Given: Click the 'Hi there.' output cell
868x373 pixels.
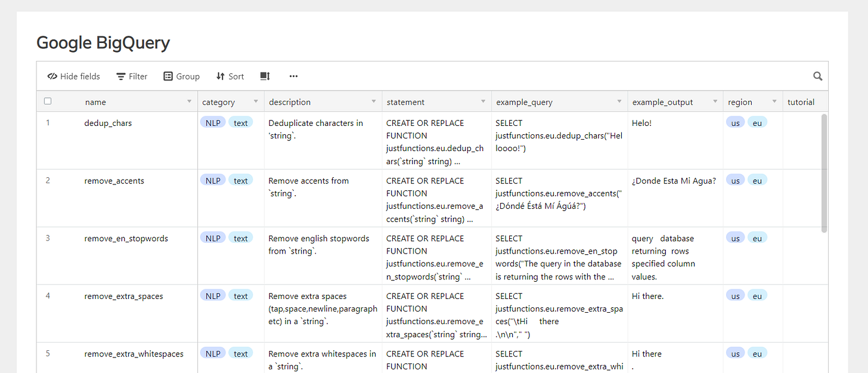Looking at the screenshot, I should [x=675, y=313].
